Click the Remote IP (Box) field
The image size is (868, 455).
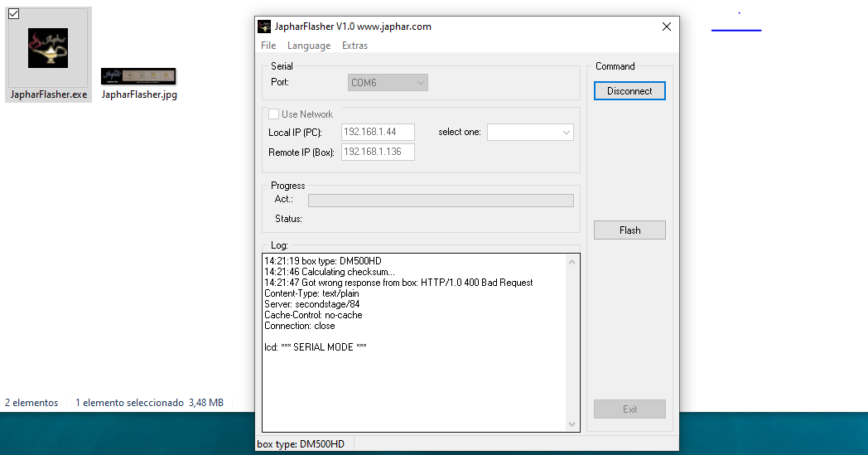pos(378,152)
